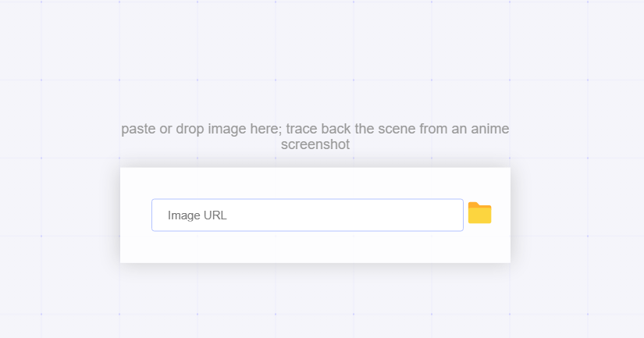Tap the folder icon right of the input

coord(479,213)
